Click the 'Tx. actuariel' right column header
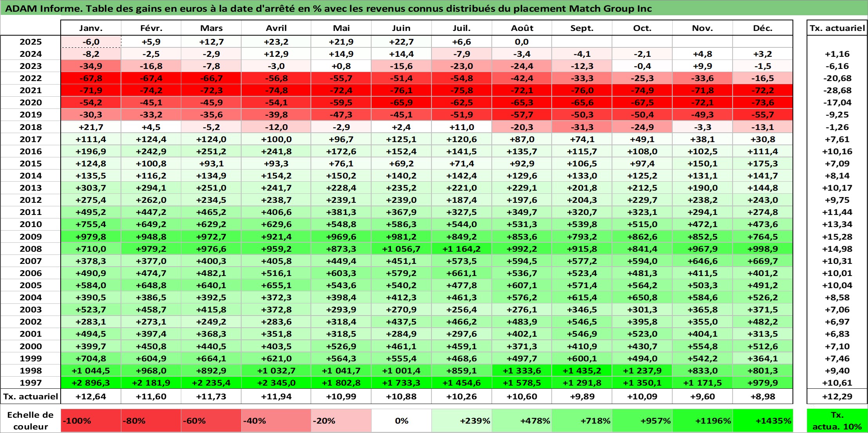Screen dimensions: 868x433 [837, 28]
